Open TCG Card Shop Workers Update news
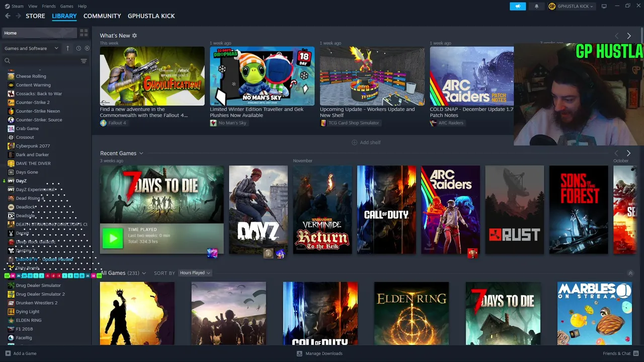This screenshot has width=644, height=362. pyautogui.click(x=372, y=76)
